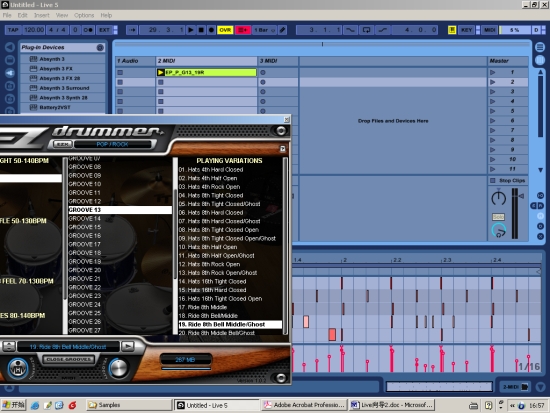
Task: Adjust the blue Master cue volume knob
Action: click(x=498, y=231)
